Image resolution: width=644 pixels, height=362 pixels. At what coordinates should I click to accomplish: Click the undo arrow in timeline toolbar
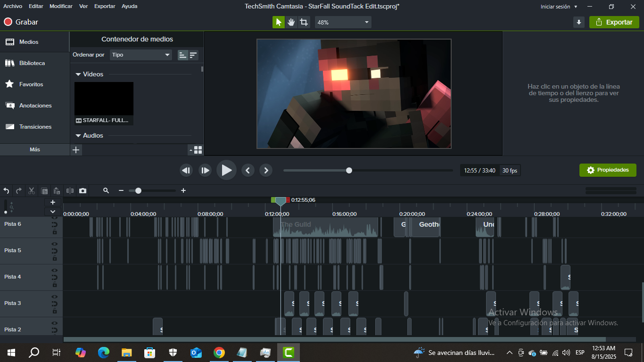(x=6, y=191)
